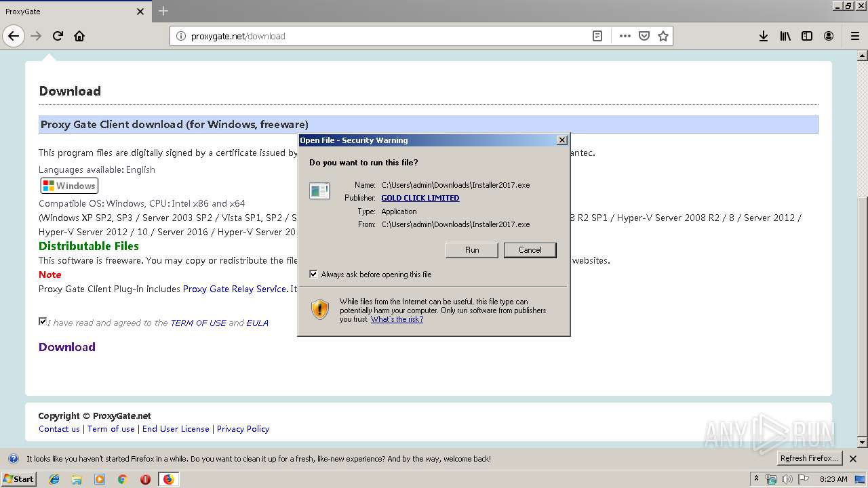The height and width of the screenshot is (488, 868).
Task: Click the Distributable Files heading
Action: pyautogui.click(x=89, y=246)
